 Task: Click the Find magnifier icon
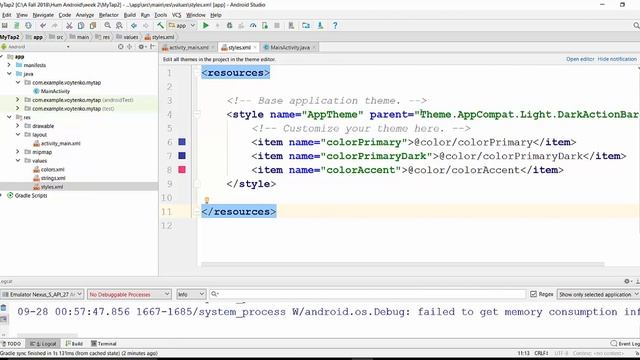(107, 26)
